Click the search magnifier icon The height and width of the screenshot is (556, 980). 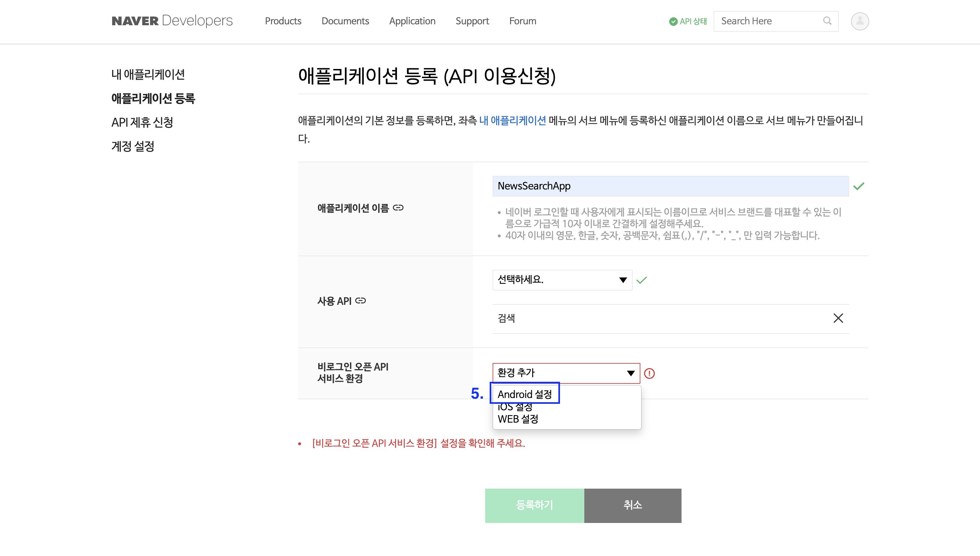[827, 21]
